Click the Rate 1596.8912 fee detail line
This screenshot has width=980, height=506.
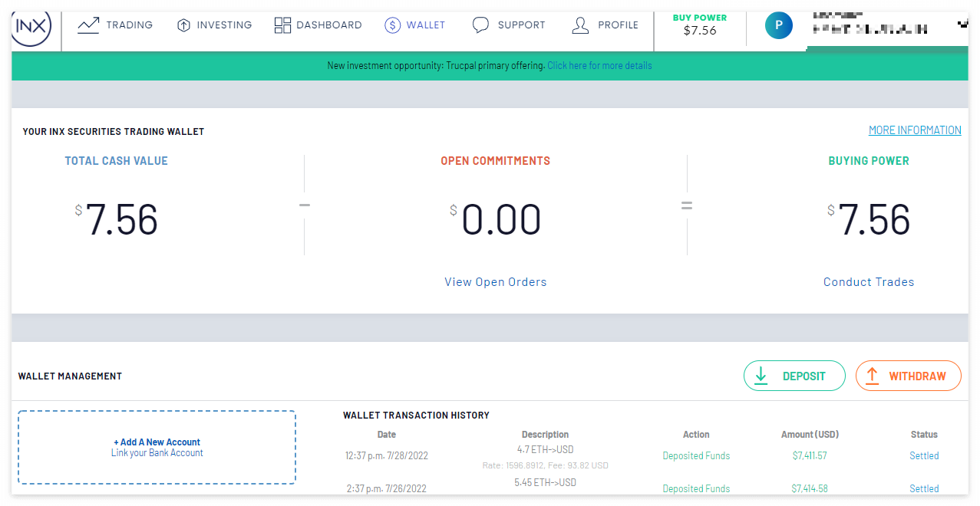[x=546, y=465]
